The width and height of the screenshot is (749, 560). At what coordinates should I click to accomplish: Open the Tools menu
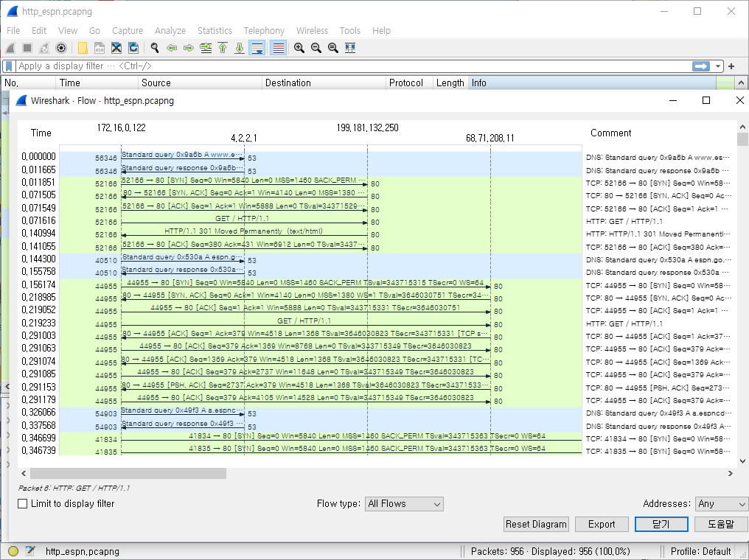click(350, 30)
